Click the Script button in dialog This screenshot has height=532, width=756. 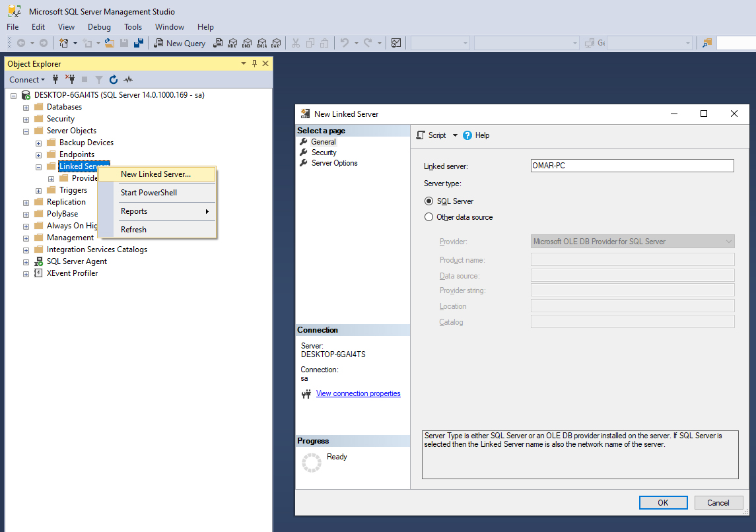[x=432, y=135]
